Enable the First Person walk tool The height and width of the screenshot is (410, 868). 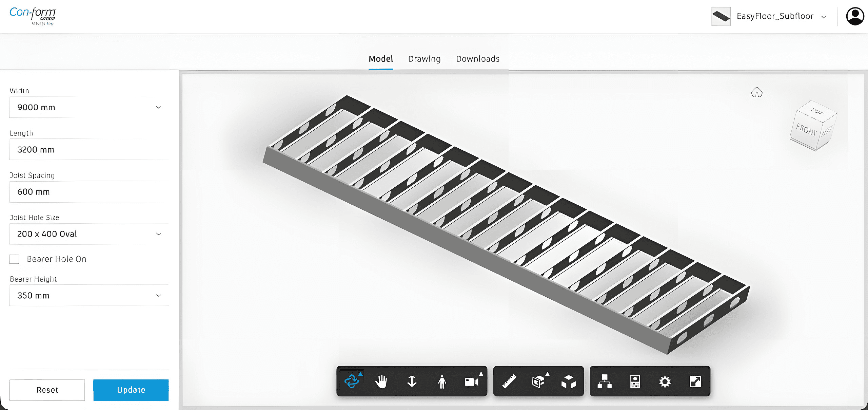point(442,381)
